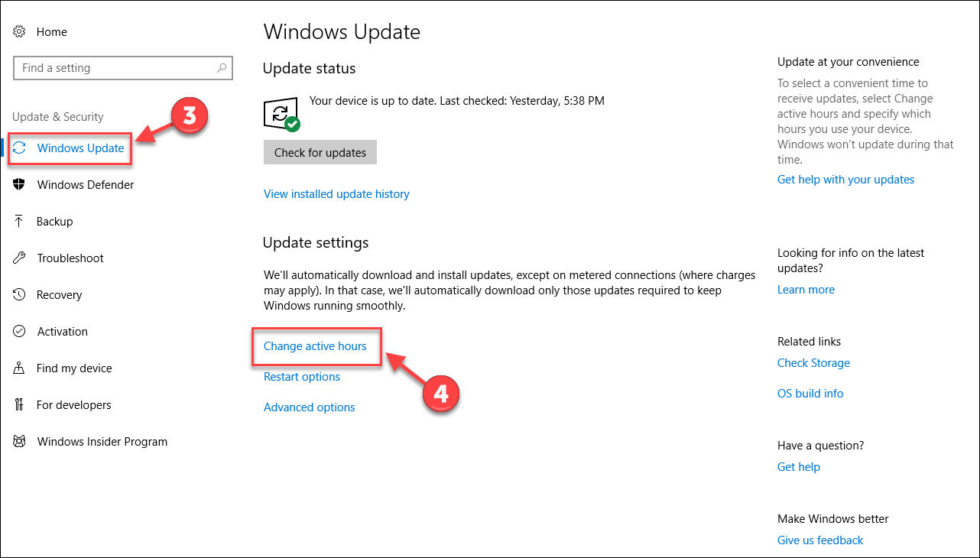Image resolution: width=980 pixels, height=558 pixels.
Task: Click the Find my device person icon
Action: tap(20, 368)
